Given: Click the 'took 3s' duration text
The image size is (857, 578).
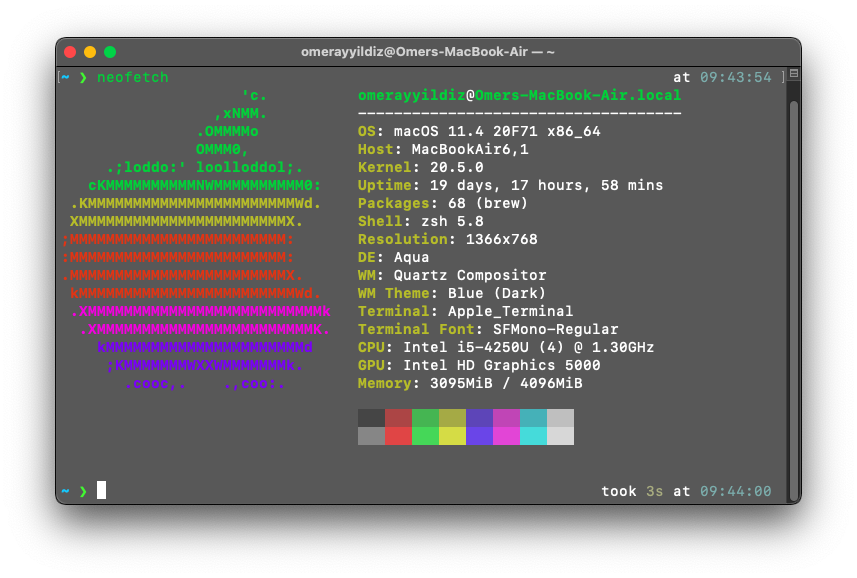Looking at the screenshot, I should click(x=632, y=492).
